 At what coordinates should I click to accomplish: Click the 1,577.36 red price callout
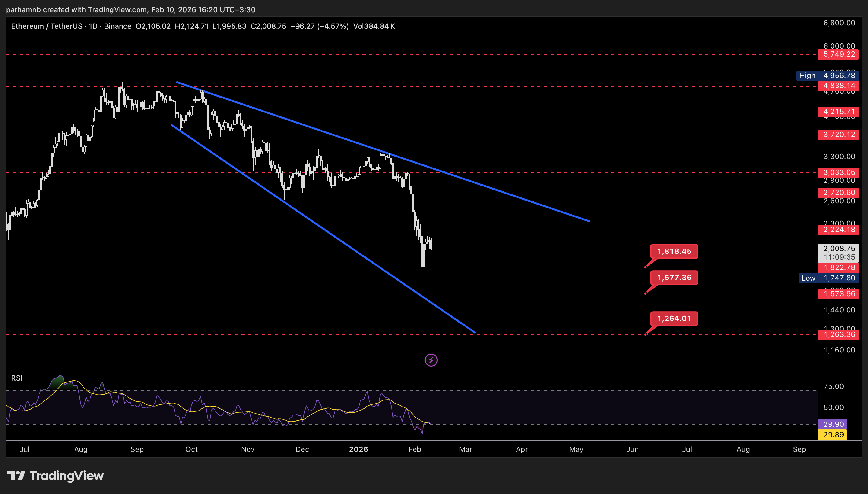(x=674, y=278)
